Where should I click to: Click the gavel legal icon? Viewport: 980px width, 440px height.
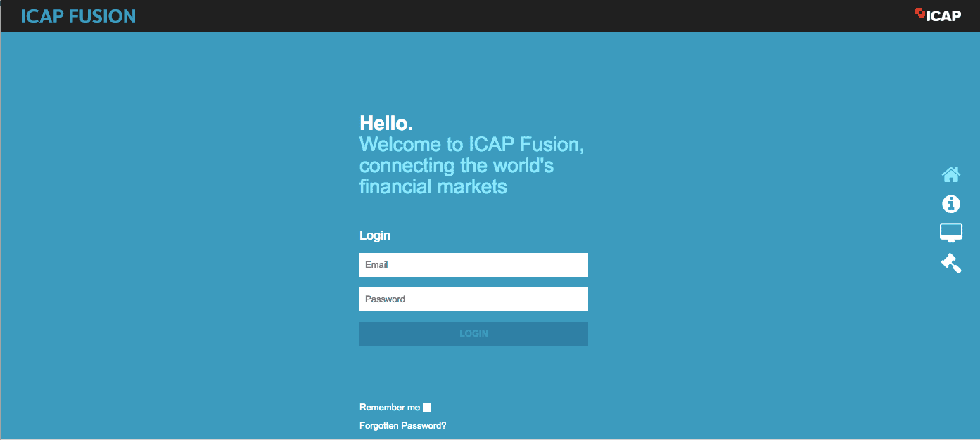(x=950, y=263)
